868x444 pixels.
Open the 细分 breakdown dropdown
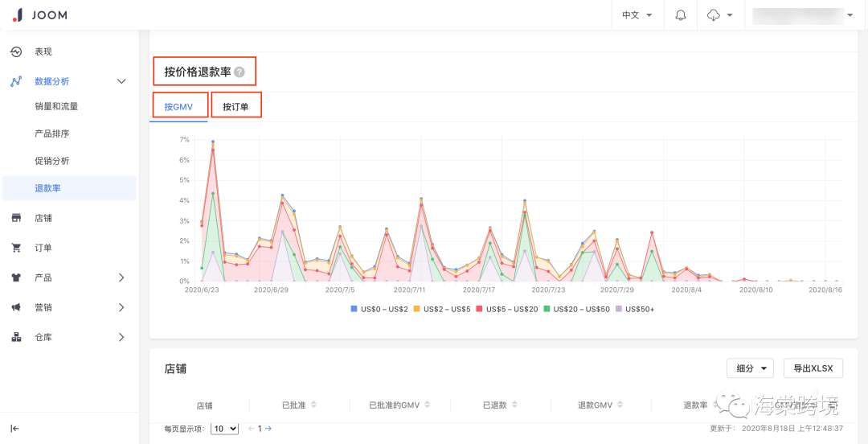coord(750,368)
